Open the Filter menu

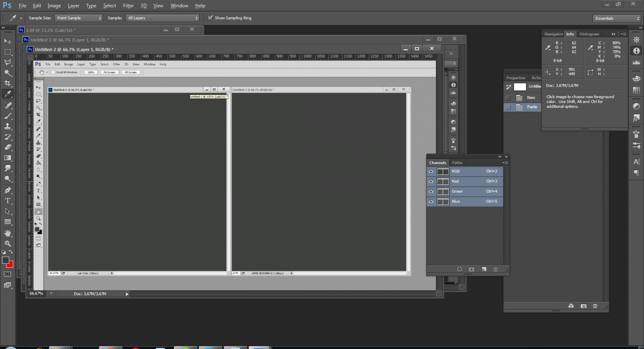tap(128, 6)
